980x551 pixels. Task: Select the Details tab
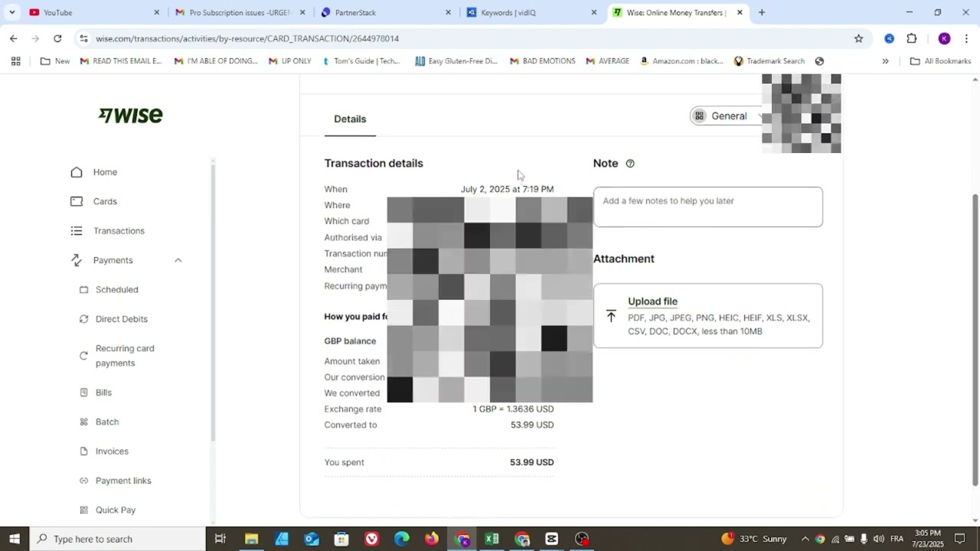[350, 119]
